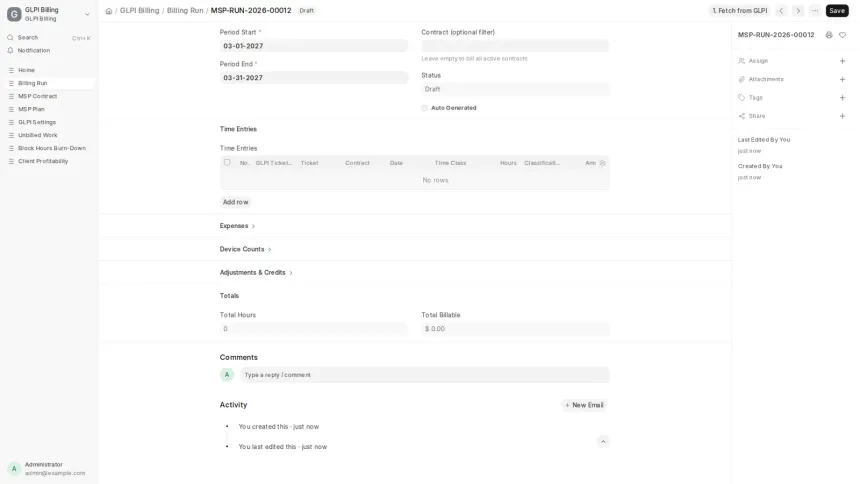Open Unbilled Work in the sidebar
The image size is (860, 484).
coord(49,135)
